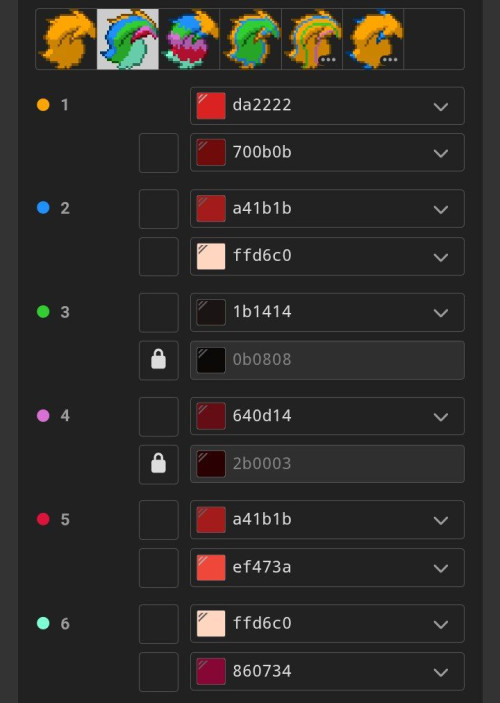The width and height of the screenshot is (500, 703).
Task: Open the 640d14 color dropdown chevron
Action: coord(441,417)
